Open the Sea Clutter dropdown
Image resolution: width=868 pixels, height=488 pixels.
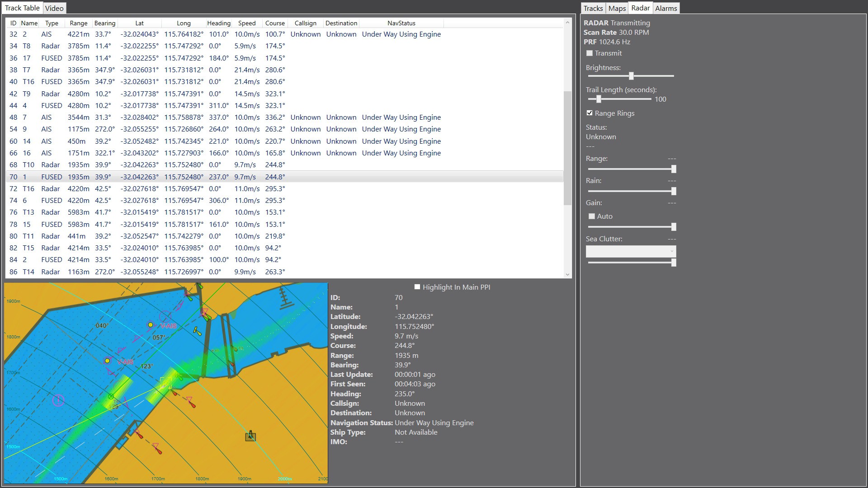pos(631,251)
